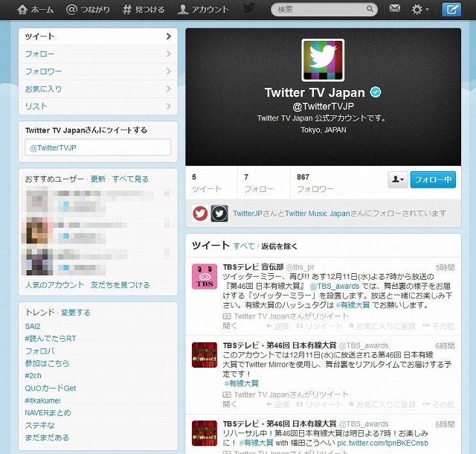
Task: Click 友だちを見つける link
Action: coord(120,285)
